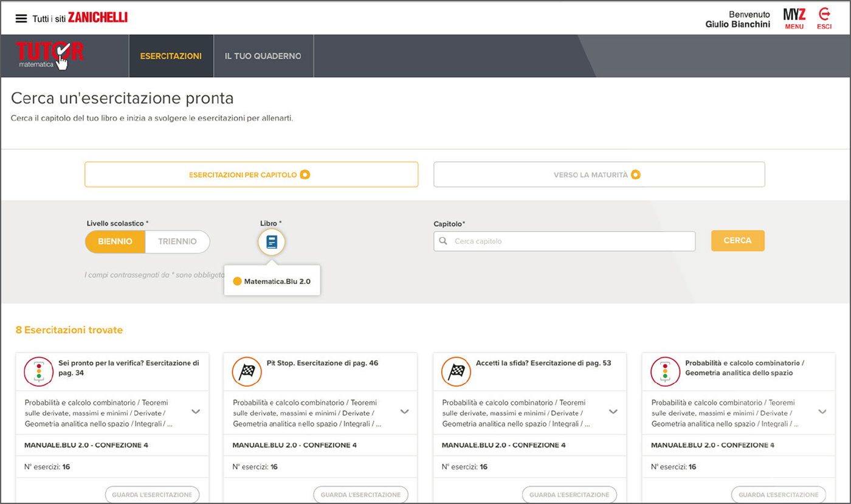Image resolution: width=851 pixels, height=504 pixels.
Task: Click the Tutti i siti Zanichelli link
Action: coord(80,18)
